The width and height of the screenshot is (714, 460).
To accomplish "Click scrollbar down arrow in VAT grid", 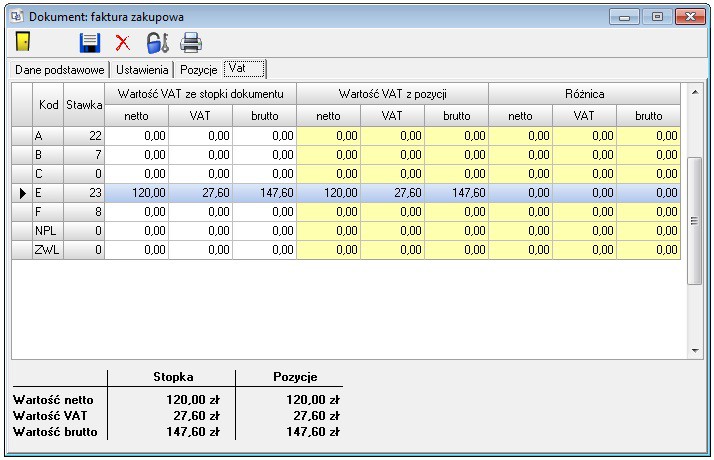I will 695,350.
